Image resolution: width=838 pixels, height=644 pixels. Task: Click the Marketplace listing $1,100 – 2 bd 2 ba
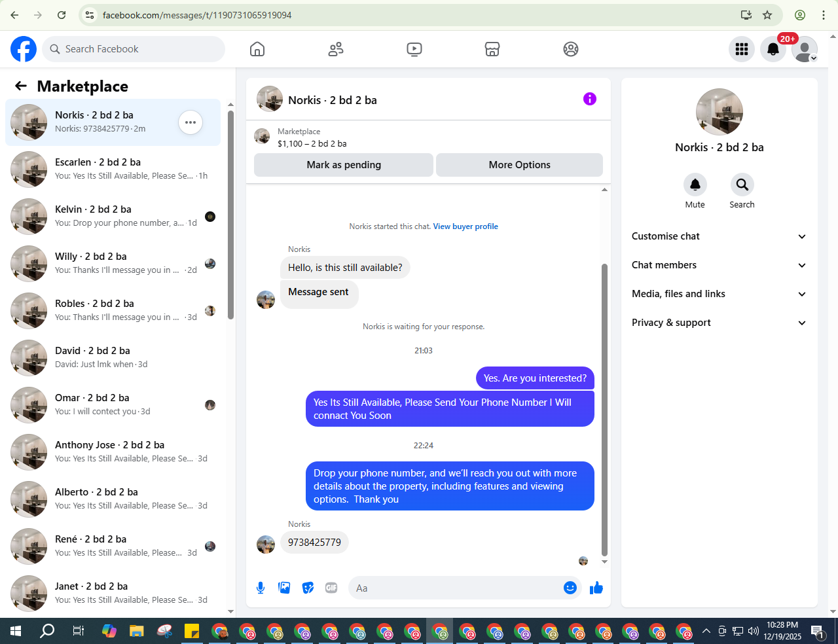tap(312, 143)
